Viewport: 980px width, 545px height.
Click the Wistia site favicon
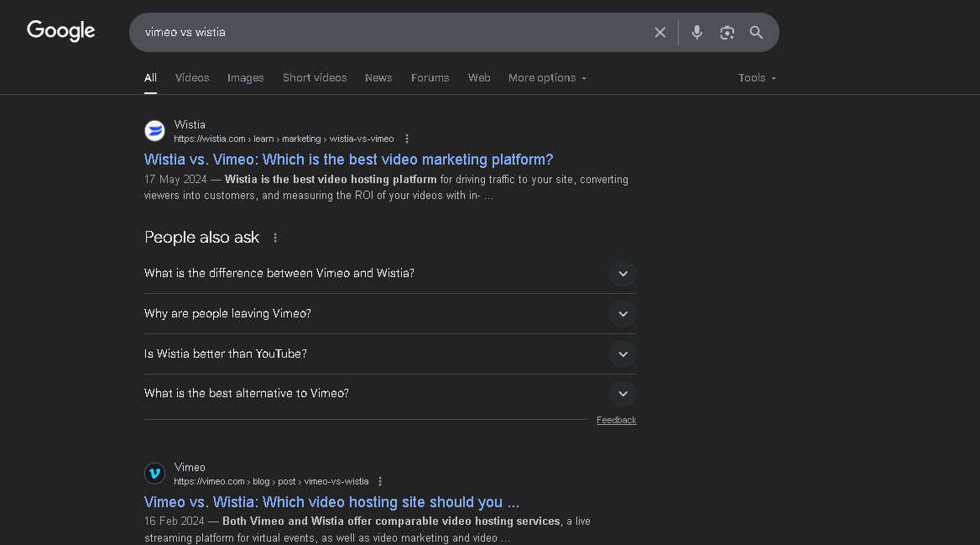point(154,131)
